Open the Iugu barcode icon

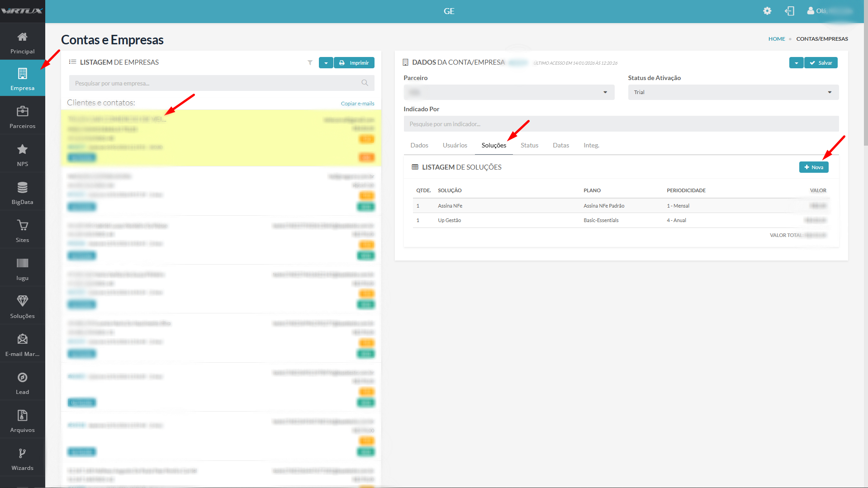22,263
